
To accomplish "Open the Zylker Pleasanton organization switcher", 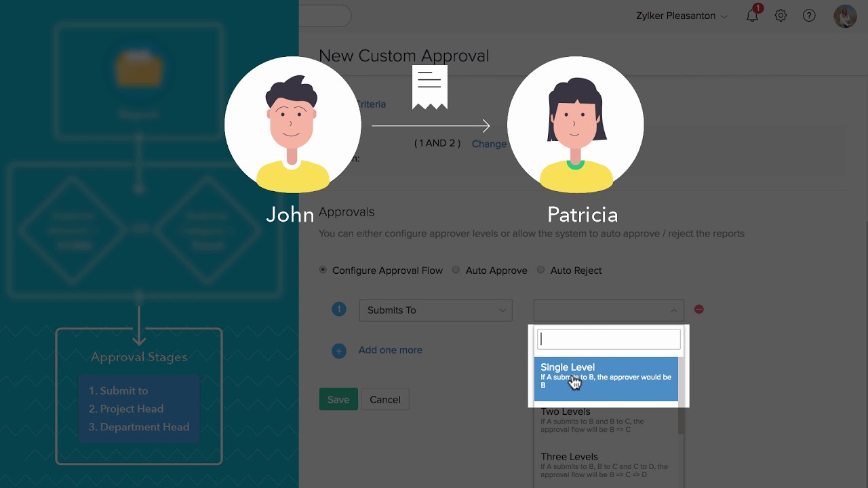I will [x=682, y=16].
